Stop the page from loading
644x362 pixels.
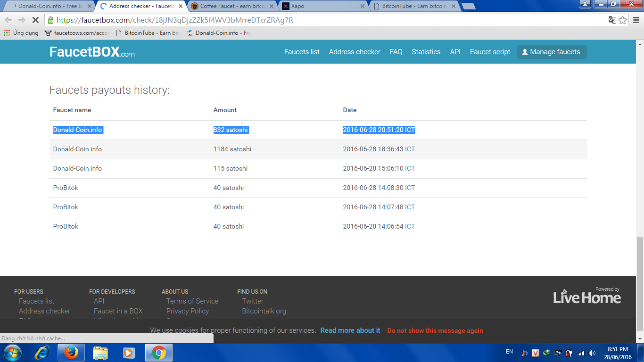tap(35, 20)
